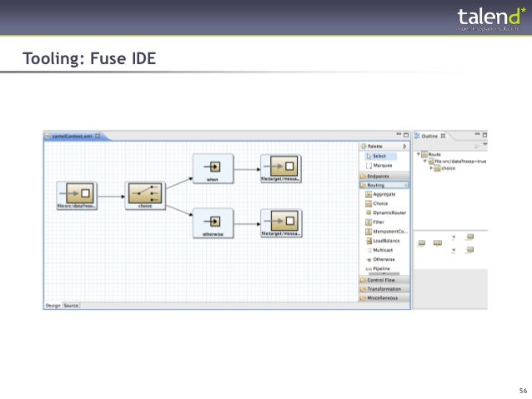Screen dimensions: 532x399
Task: Click the Palette header label
Action: 375,147
